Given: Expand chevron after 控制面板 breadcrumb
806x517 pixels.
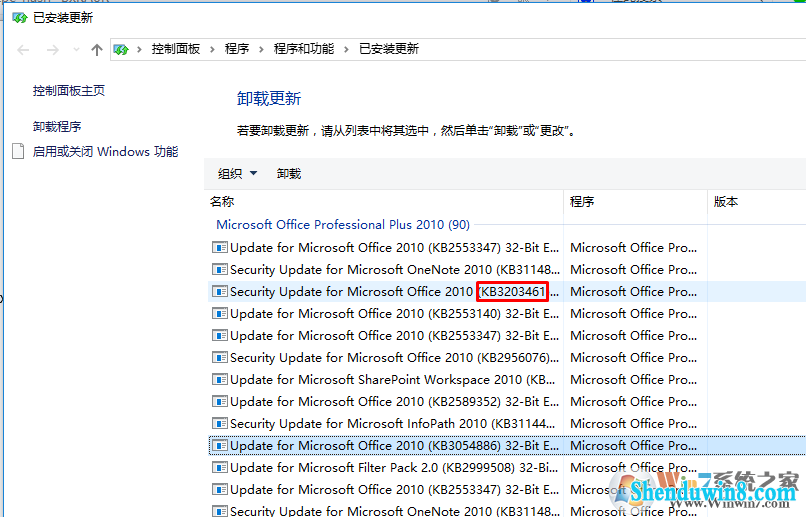Looking at the screenshot, I should [x=212, y=49].
